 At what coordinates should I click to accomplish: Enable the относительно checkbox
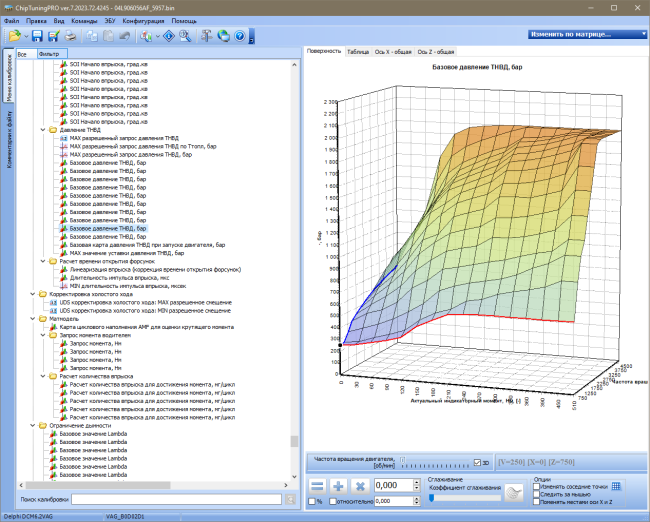pos(332,501)
